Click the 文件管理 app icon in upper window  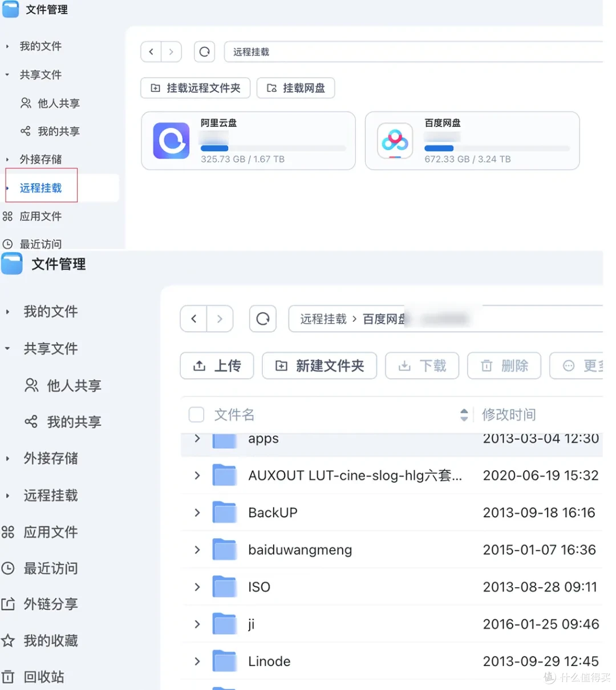(x=10, y=9)
